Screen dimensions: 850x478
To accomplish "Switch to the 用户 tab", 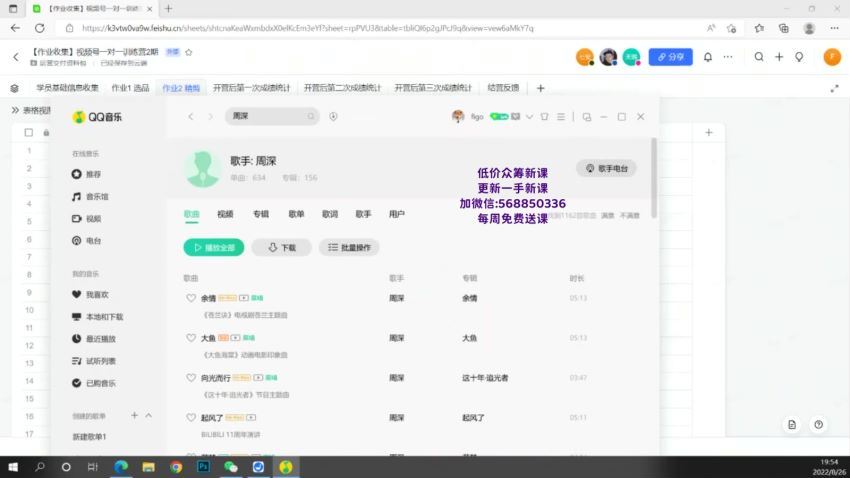I will 397,214.
